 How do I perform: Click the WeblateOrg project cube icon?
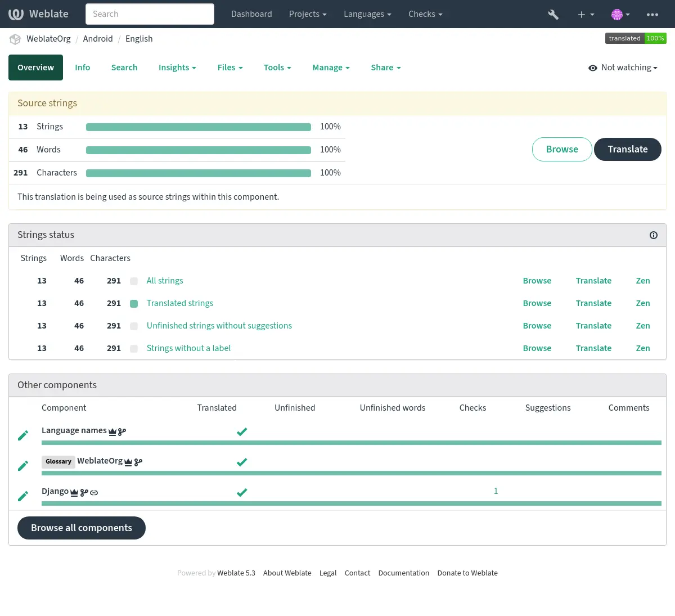pos(15,39)
